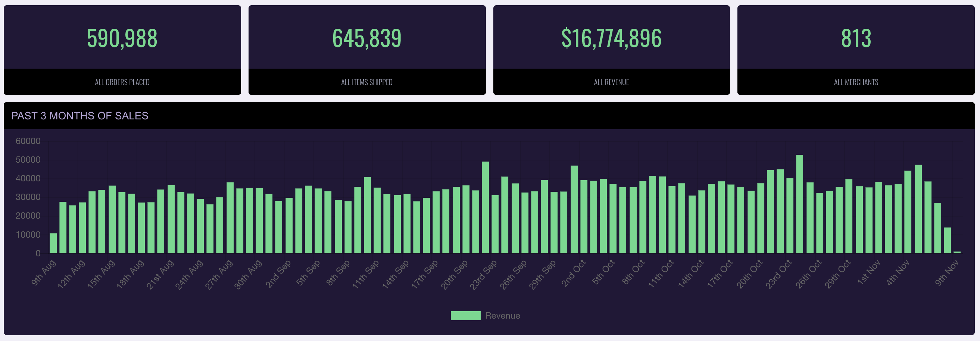
Task: Select the first revenue bar for 9th Aug
Action: click(x=53, y=243)
